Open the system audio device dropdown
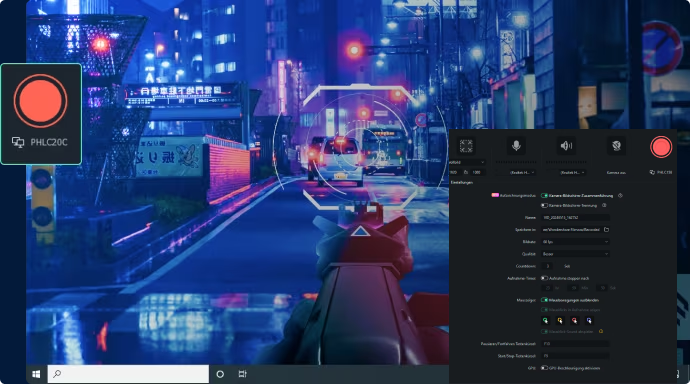Screen dimensions: 690x384 566,172
